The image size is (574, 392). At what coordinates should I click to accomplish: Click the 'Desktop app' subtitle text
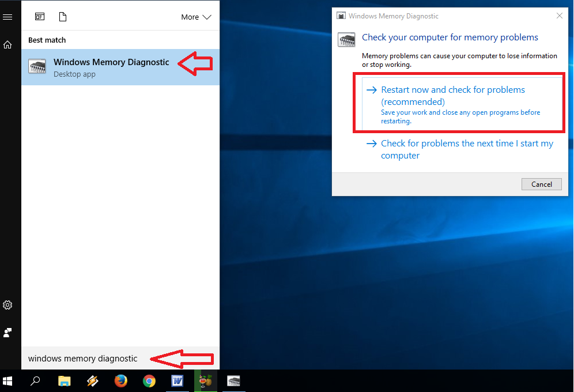[x=74, y=74]
